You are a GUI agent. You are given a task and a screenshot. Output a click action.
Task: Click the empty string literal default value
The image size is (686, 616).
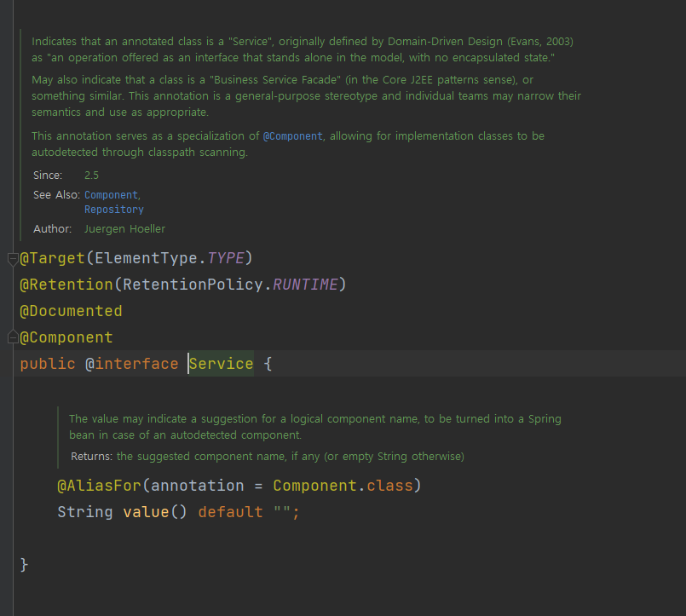tap(282, 511)
